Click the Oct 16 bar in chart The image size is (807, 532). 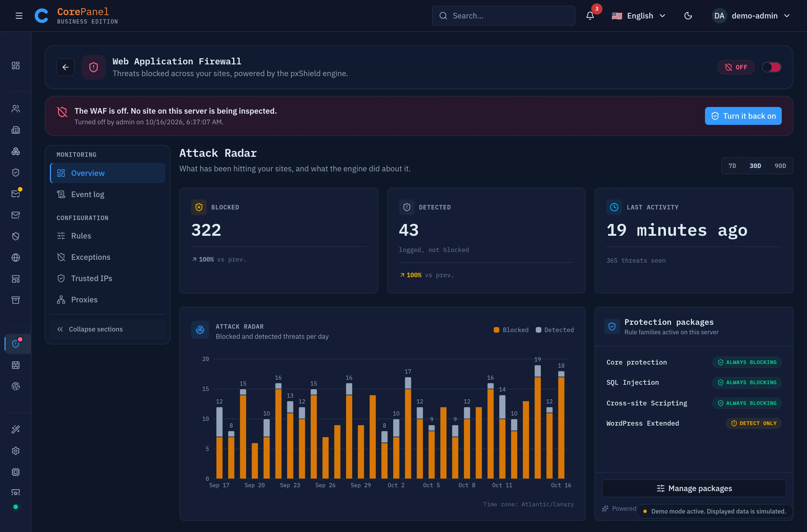(561, 425)
